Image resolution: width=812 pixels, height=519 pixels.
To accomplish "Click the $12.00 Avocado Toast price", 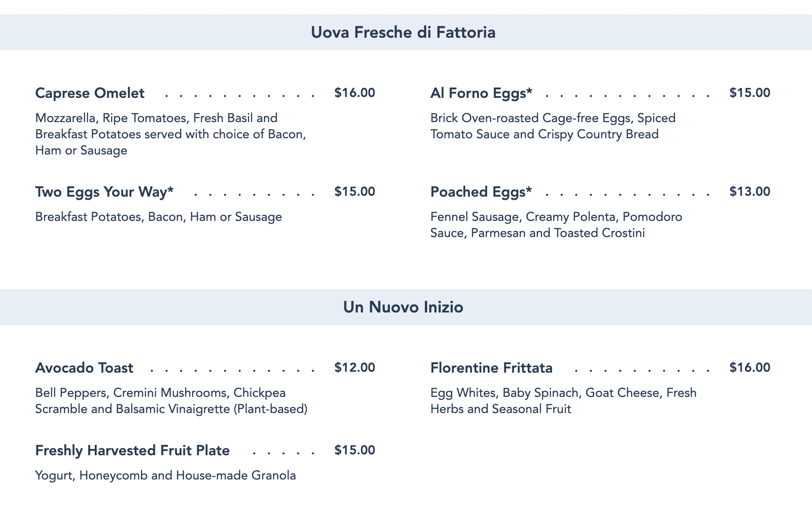I will pos(354,368).
